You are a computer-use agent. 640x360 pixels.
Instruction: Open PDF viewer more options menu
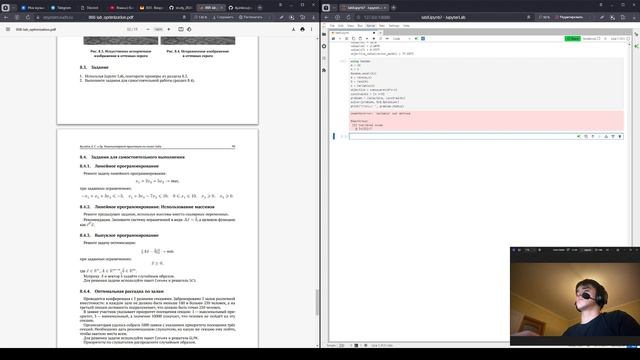click(311, 29)
